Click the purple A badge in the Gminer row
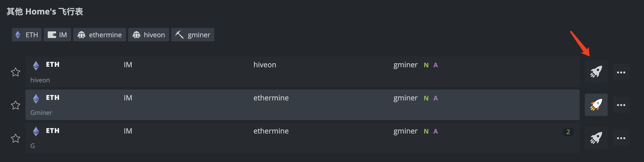644x162 pixels. pyautogui.click(x=435, y=98)
